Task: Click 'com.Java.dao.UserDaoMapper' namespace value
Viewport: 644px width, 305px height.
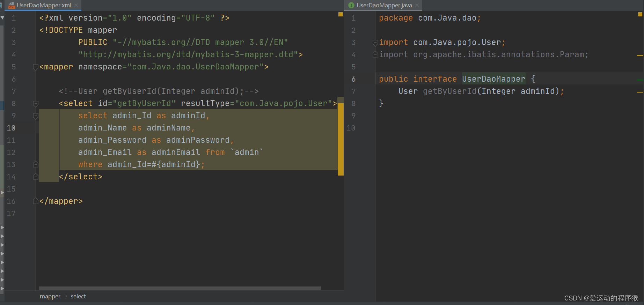Action: [195, 67]
